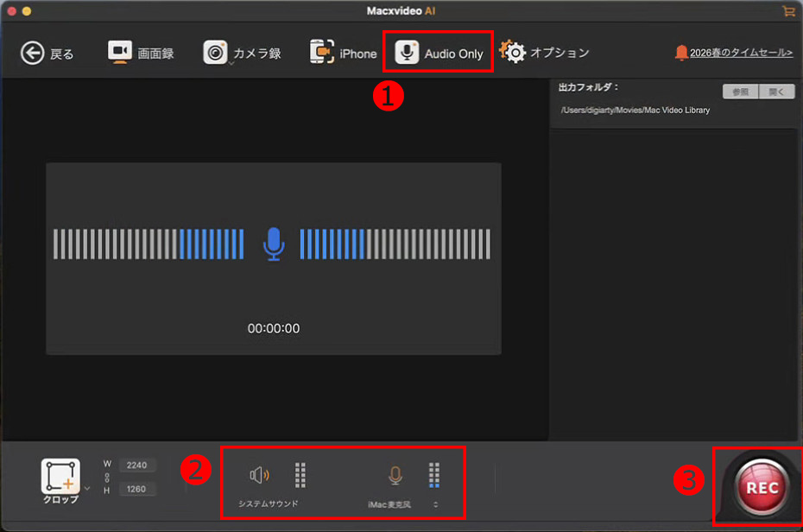This screenshot has height=532, width=803.
Task: Click the width input showing 2240
Action: [x=136, y=465]
